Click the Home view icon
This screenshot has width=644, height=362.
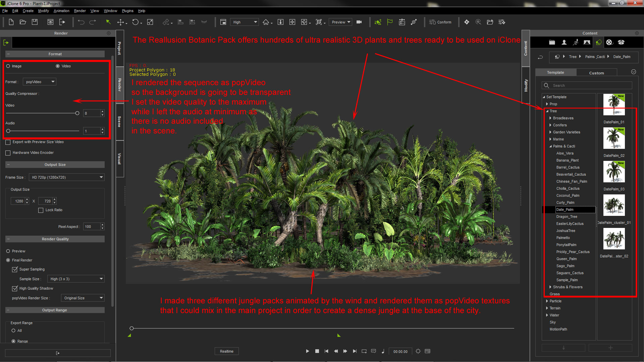tap(266, 22)
